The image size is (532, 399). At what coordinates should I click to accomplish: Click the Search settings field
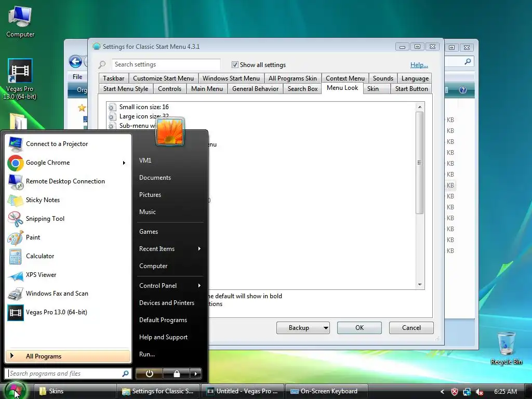[x=166, y=64]
